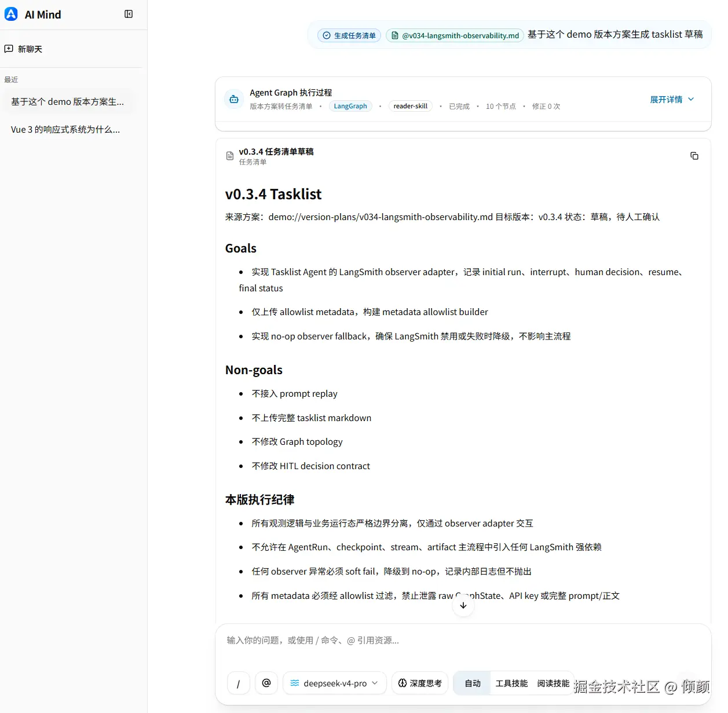Click the text 不修改 HITL decision contract
The height and width of the screenshot is (713, 728).
(x=310, y=466)
